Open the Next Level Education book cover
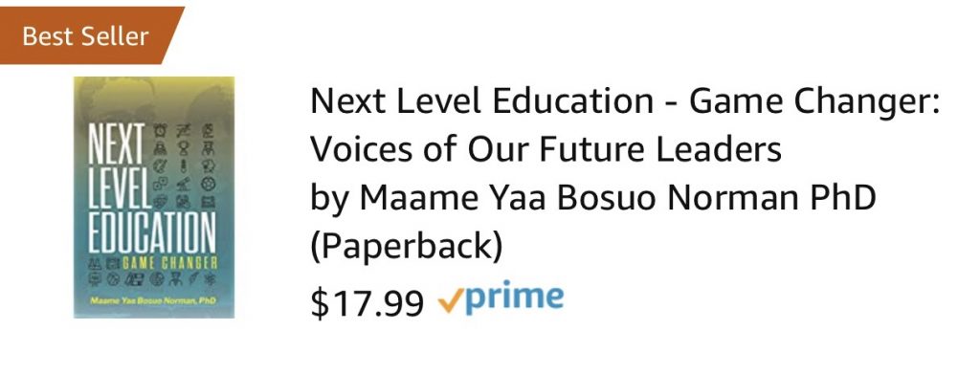The width and height of the screenshot is (980, 374). (154, 197)
